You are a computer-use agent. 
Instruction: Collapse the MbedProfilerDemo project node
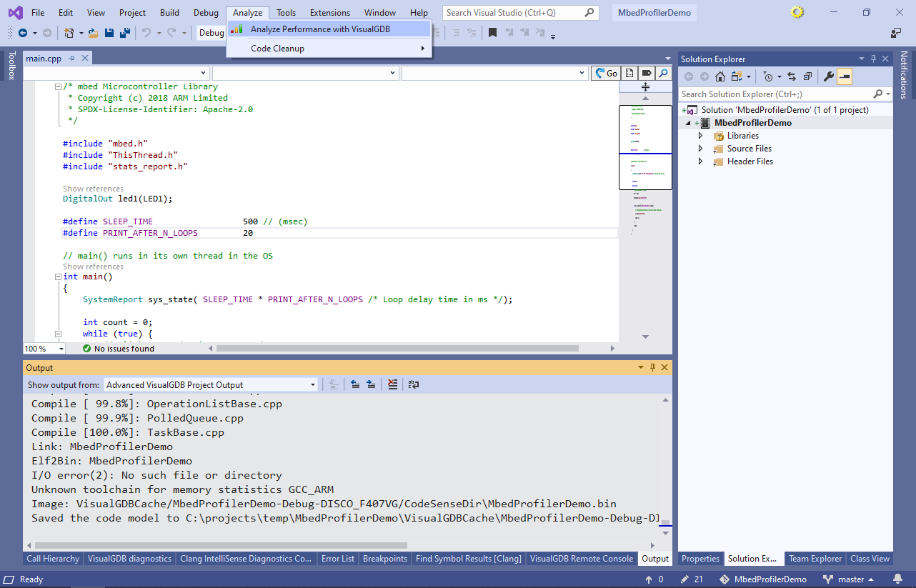click(x=688, y=123)
